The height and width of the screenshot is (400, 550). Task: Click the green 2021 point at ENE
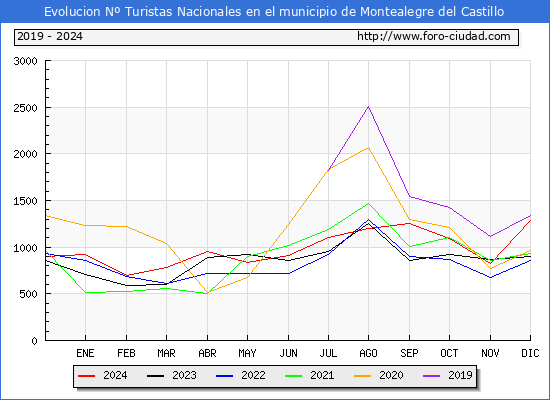click(x=85, y=292)
